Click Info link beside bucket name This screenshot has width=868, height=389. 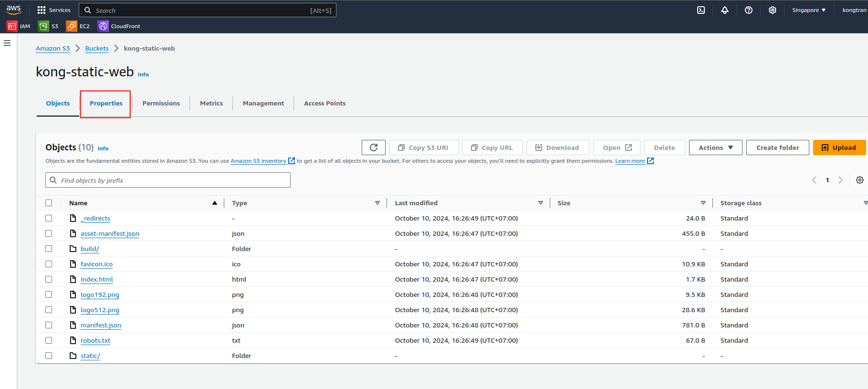143,74
